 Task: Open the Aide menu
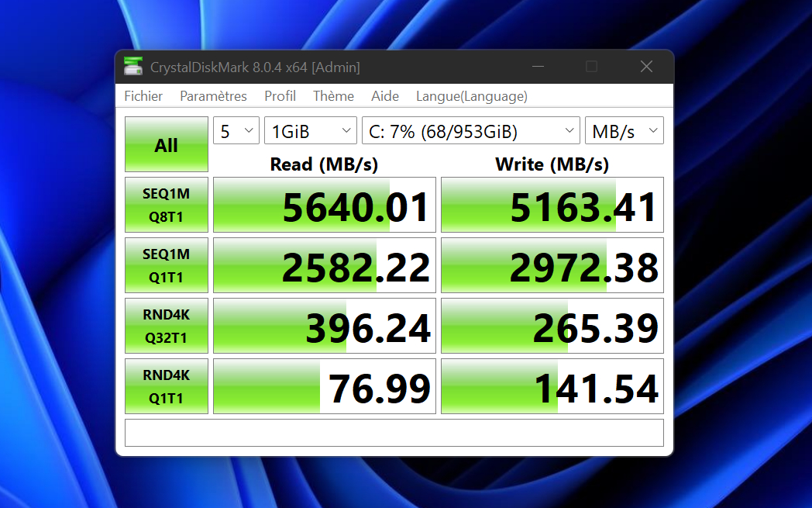point(385,96)
